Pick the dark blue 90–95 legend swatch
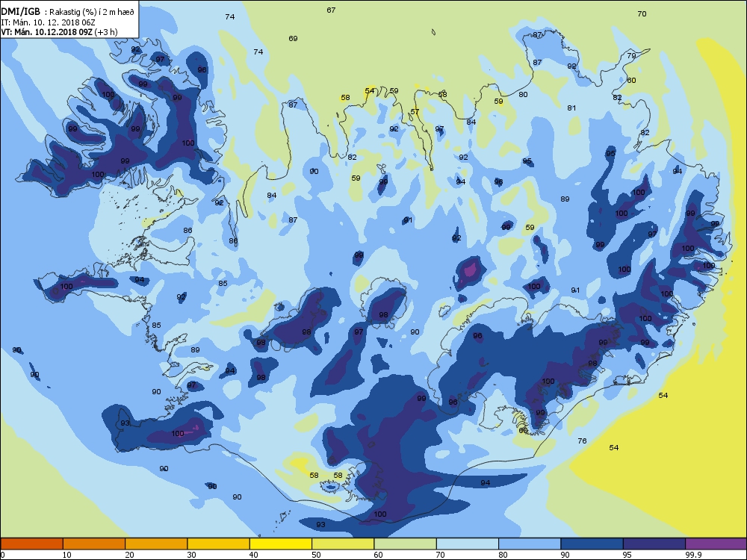 click(x=592, y=544)
